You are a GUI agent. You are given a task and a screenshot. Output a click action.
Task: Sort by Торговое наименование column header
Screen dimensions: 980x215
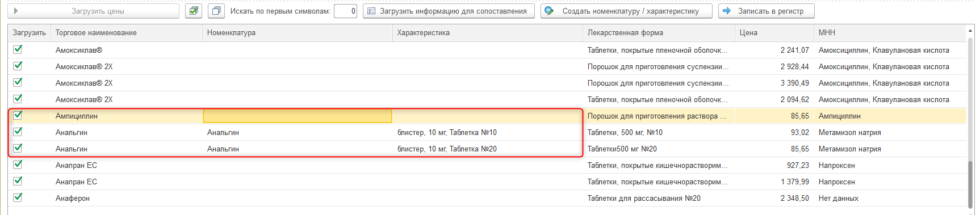pyautogui.click(x=127, y=33)
